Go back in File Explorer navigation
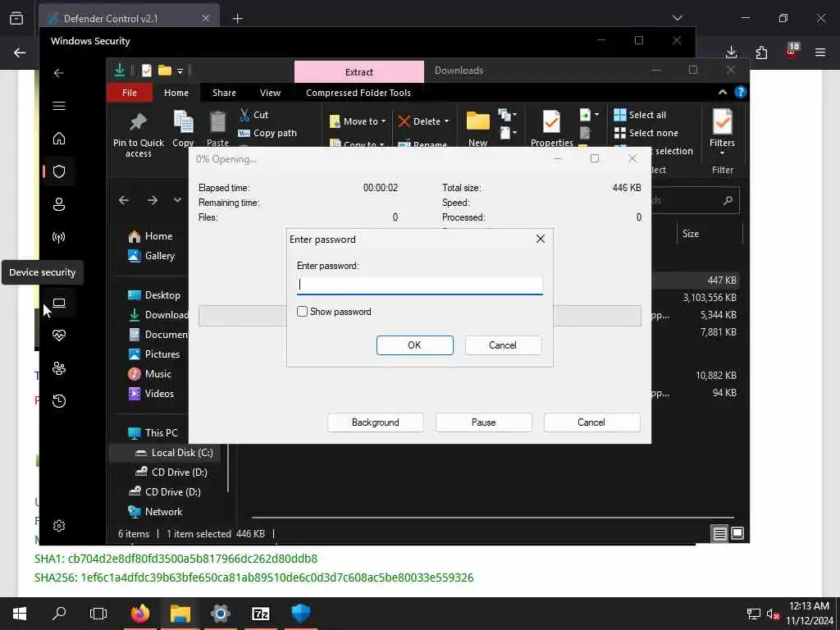Screen dimensions: 840x630 point(124,200)
